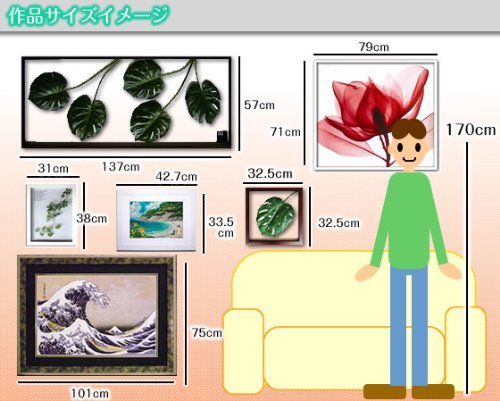Click the 75cm height label
The width and height of the screenshot is (500, 401).
tap(207, 332)
